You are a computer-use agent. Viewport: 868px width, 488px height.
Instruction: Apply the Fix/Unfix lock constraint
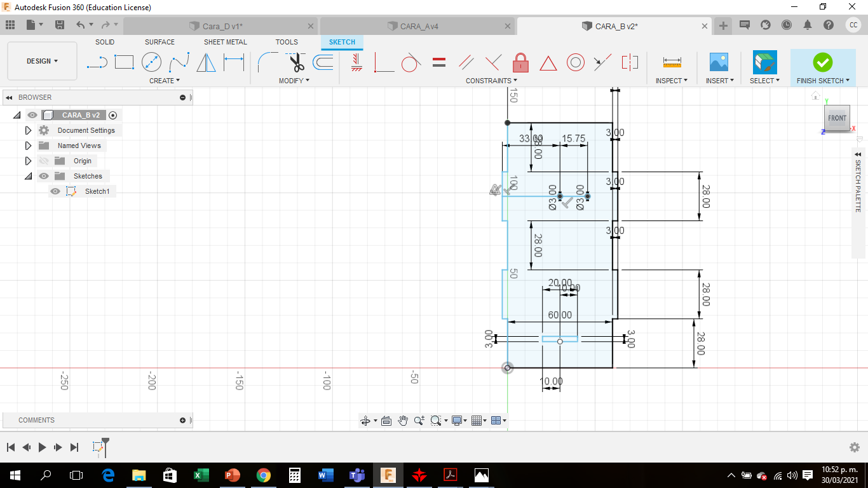pyautogui.click(x=520, y=62)
